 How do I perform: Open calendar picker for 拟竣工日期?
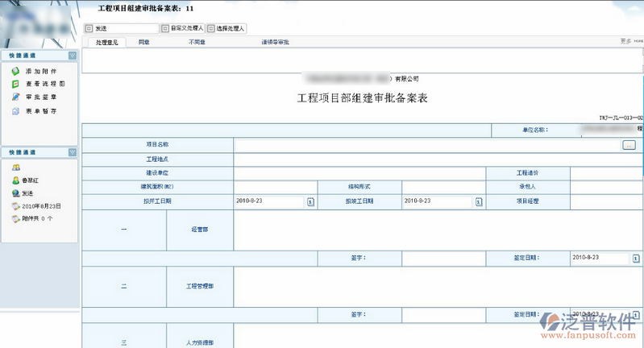tap(478, 201)
